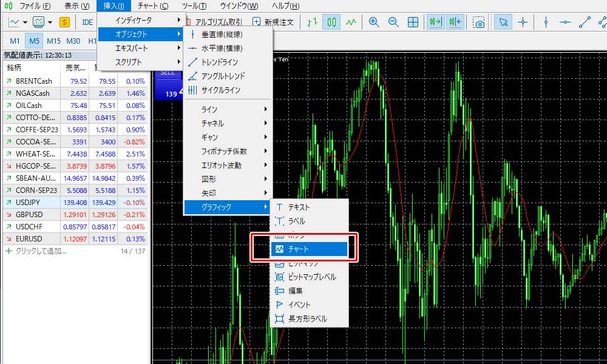607x364 pixels.
Task: Switch to line chart style icon
Action: tap(351, 22)
